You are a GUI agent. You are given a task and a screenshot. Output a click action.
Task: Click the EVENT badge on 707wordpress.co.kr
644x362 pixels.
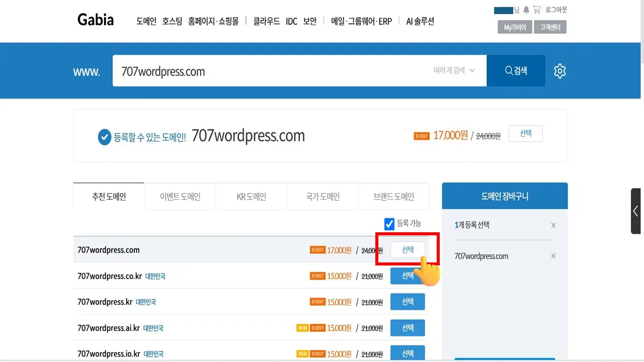(317, 276)
